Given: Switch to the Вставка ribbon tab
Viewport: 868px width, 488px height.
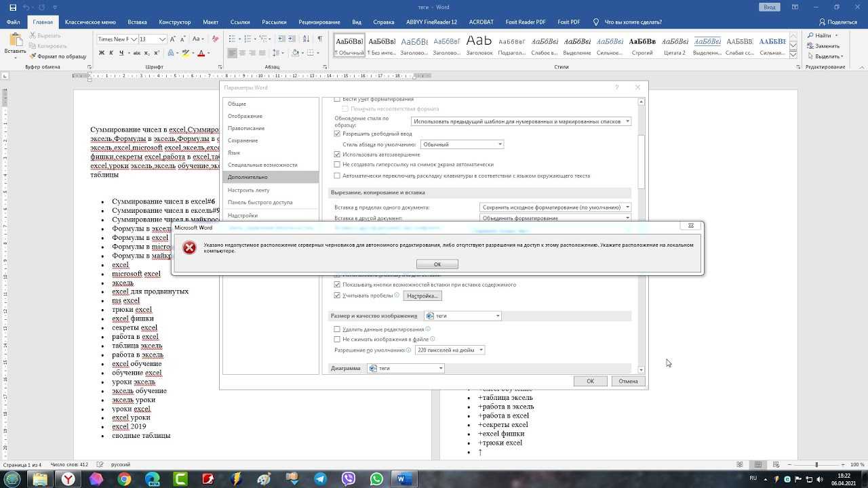Looking at the screenshot, I should click(137, 22).
